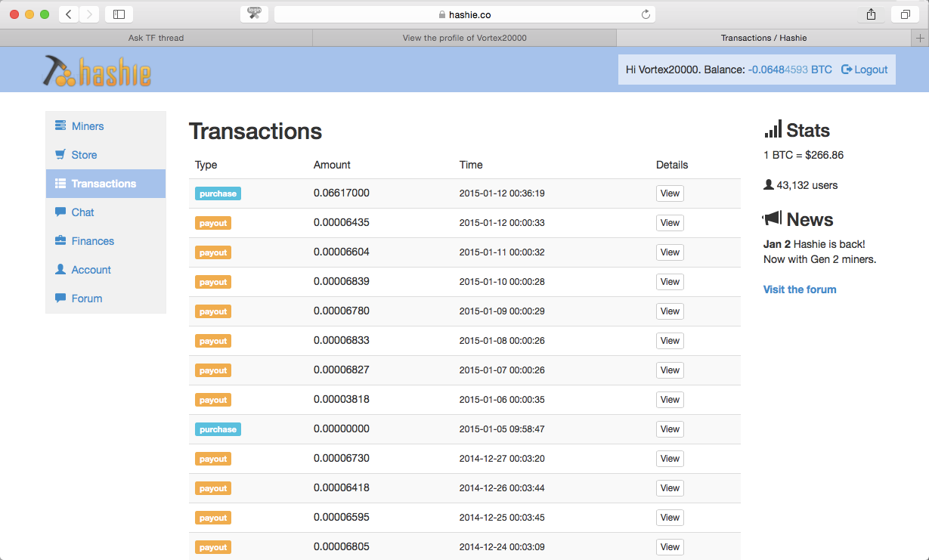
Task: Click the Forum sidebar label
Action: 87,299
